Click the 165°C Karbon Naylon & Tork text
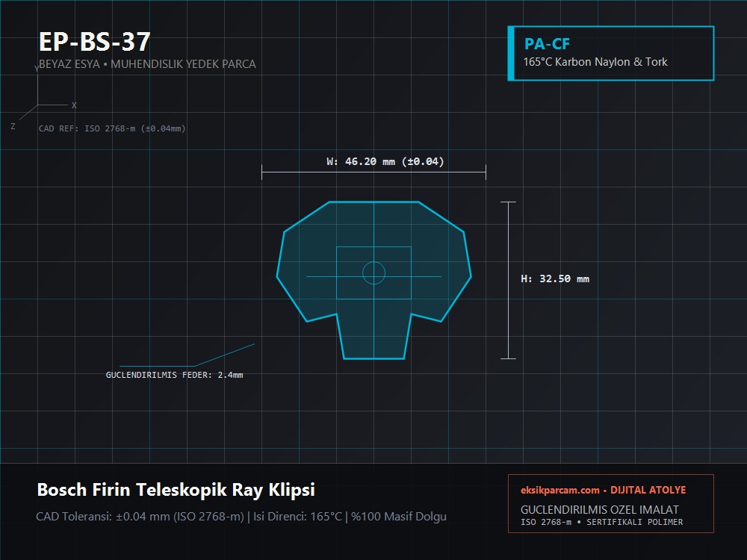This screenshot has height=560, width=747. tap(595, 62)
